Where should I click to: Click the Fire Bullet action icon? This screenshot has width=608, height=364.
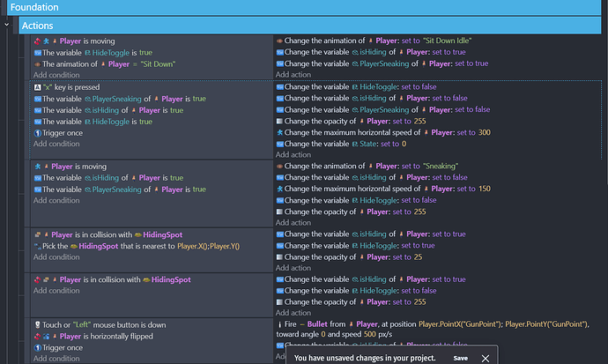coord(279,325)
